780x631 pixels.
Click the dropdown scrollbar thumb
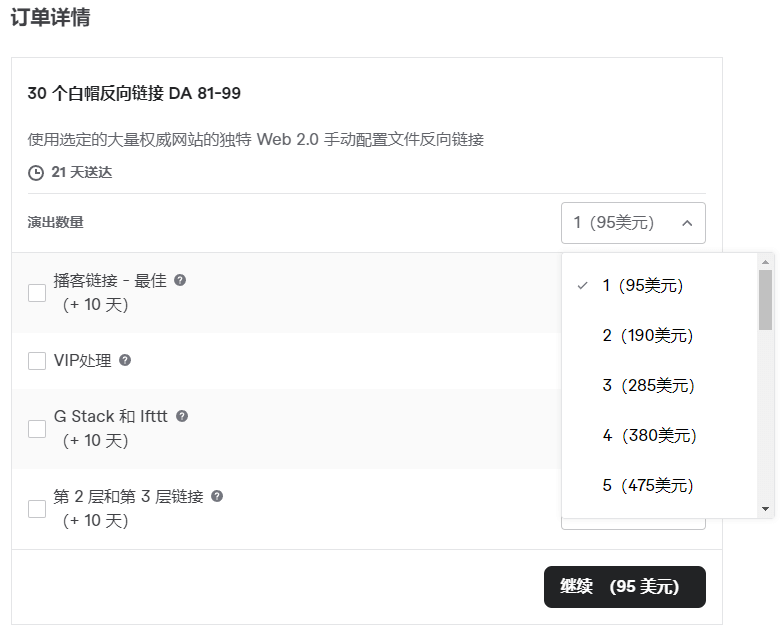click(765, 300)
